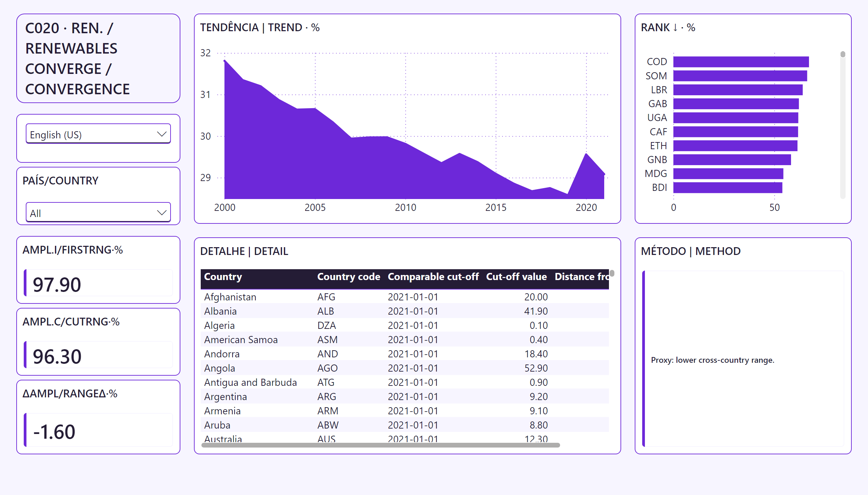Click the chevron arrow of the country selector
This screenshot has width=868, height=495.
[x=161, y=213]
